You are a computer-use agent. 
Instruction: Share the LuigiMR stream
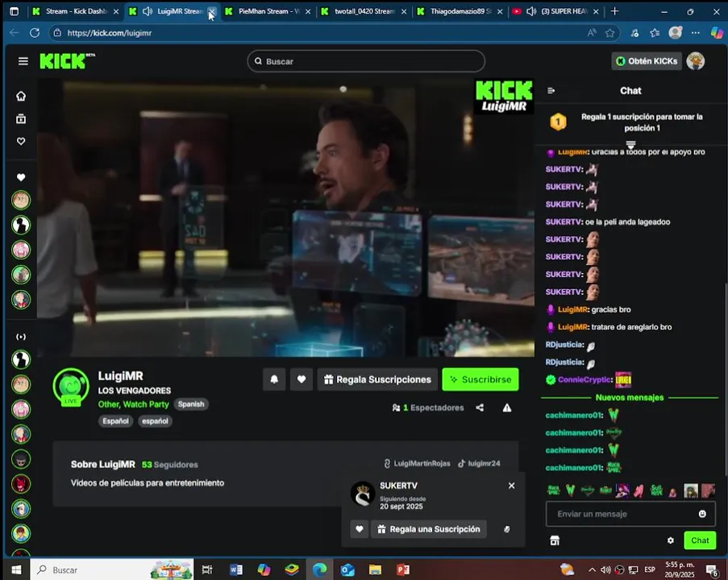(x=480, y=408)
